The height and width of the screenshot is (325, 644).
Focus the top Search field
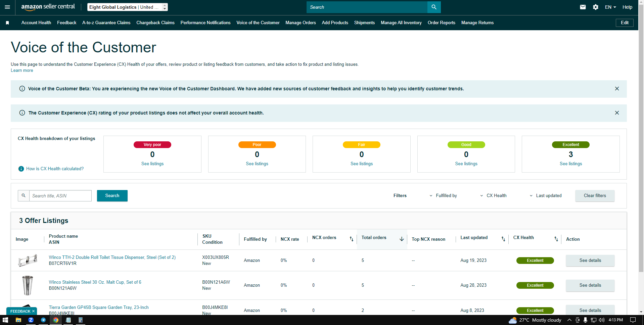(367, 7)
